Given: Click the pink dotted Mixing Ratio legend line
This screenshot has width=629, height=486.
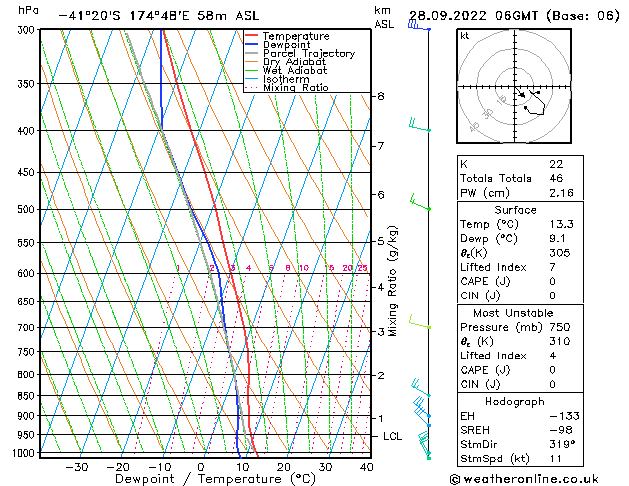Looking at the screenshot, I should [252, 87].
